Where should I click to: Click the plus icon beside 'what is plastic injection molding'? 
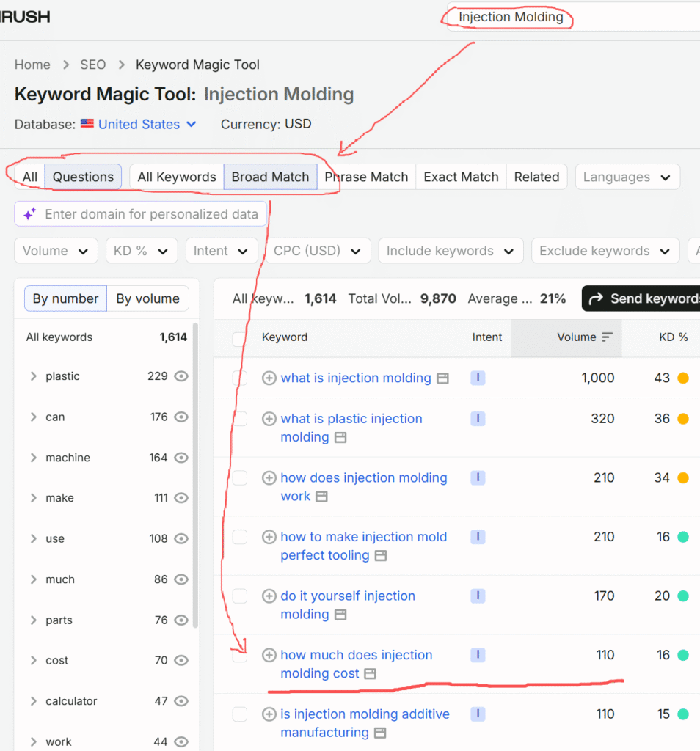269,419
